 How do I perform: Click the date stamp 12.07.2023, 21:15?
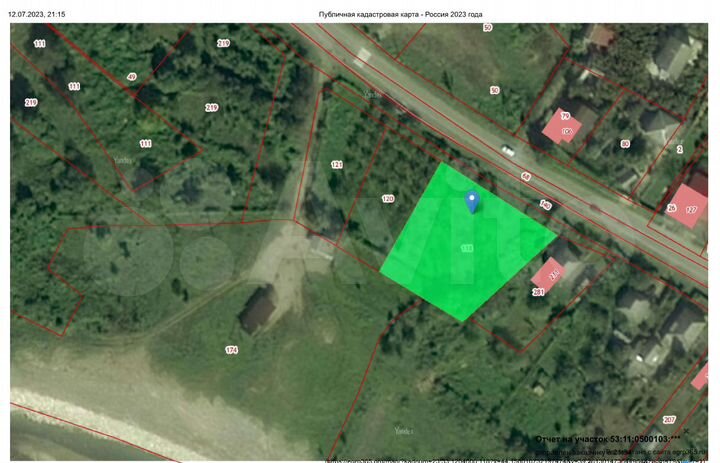point(37,14)
